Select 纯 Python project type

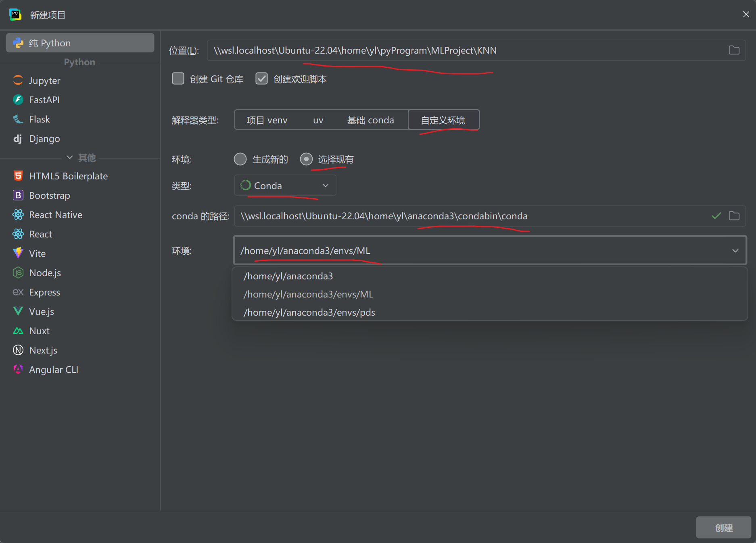(x=80, y=43)
